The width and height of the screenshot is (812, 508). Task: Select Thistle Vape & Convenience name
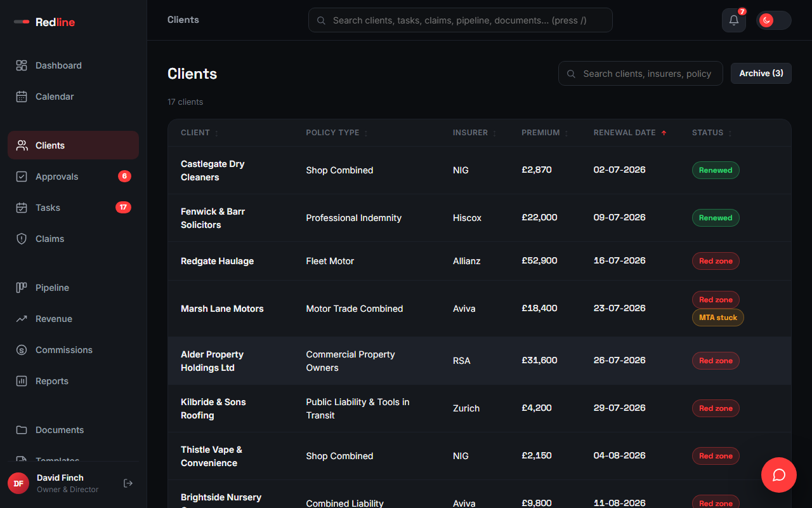pyautogui.click(x=211, y=456)
